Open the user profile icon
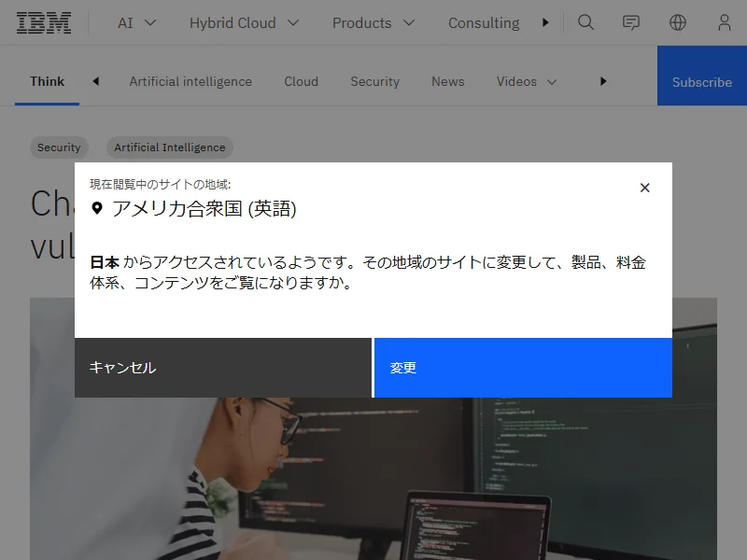The width and height of the screenshot is (747, 560). point(725,22)
